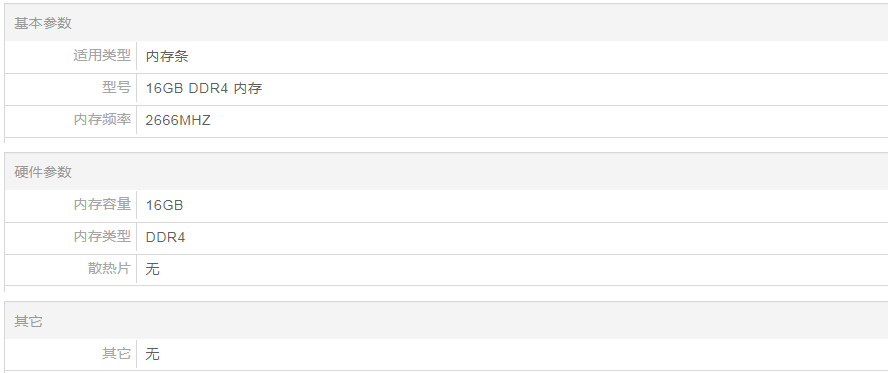Viewport: 894px width, 373px height.
Task: Select the 内存类型 label
Action: pos(102,236)
